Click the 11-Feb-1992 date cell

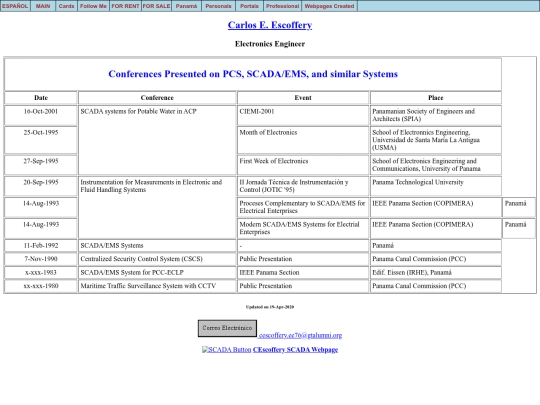click(x=41, y=246)
